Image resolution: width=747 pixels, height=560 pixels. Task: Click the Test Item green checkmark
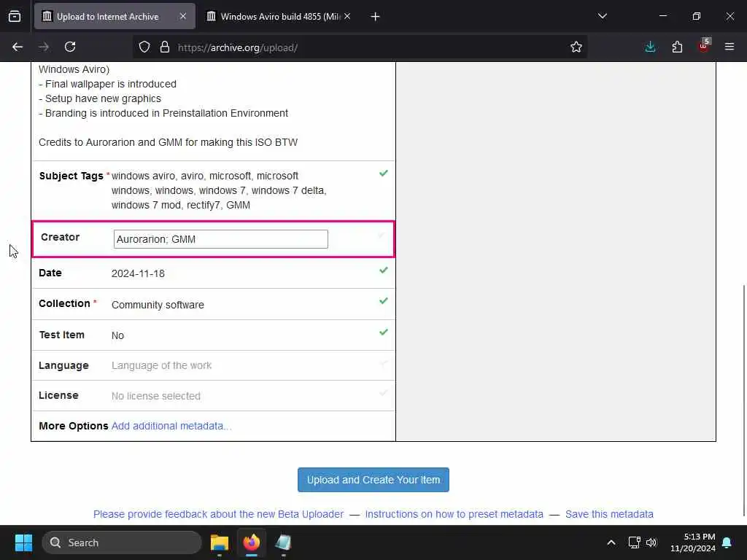[x=384, y=332]
